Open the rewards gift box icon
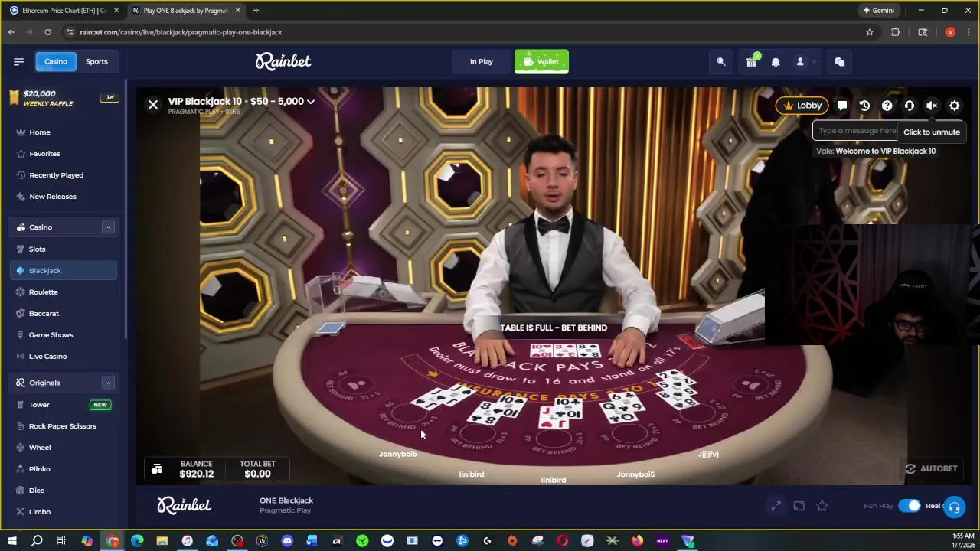 tap(751, 61)
